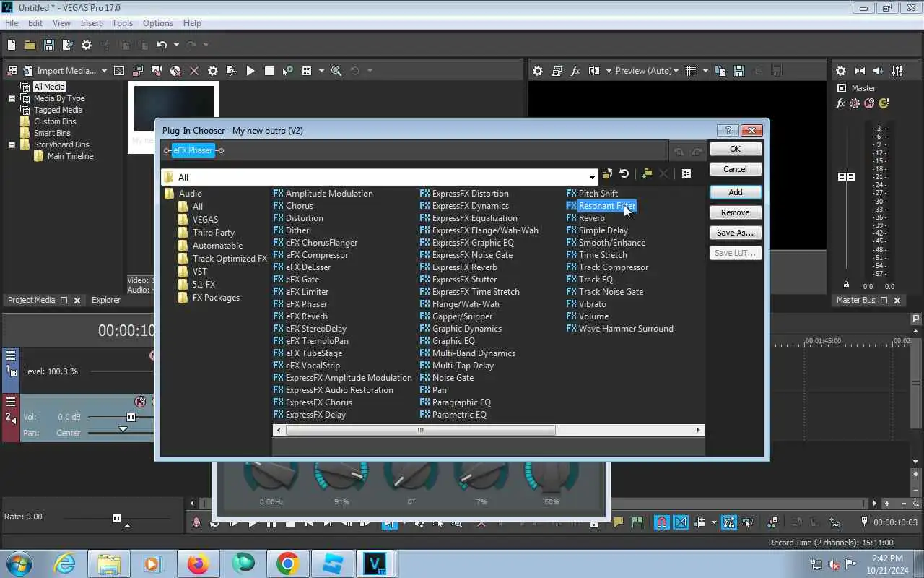Toggle Enable Snapping magnet icon

pyautogui.click(x=661, y=522)
